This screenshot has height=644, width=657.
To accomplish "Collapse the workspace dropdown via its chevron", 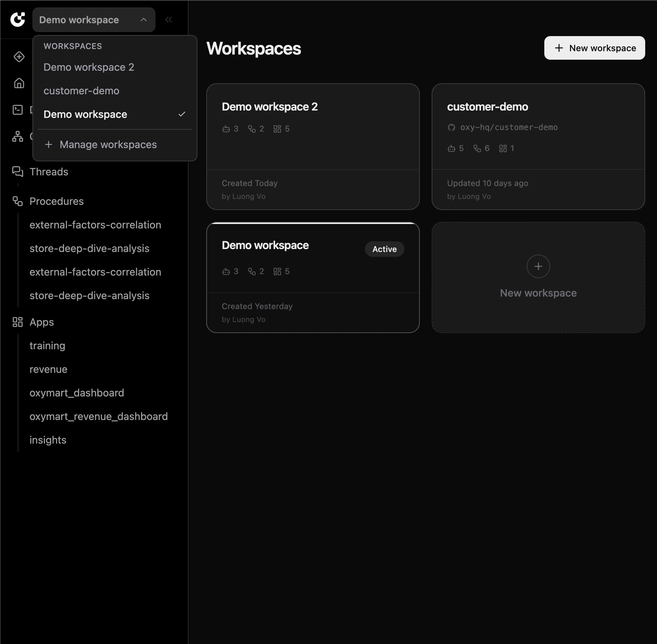I will click(143, 20).
